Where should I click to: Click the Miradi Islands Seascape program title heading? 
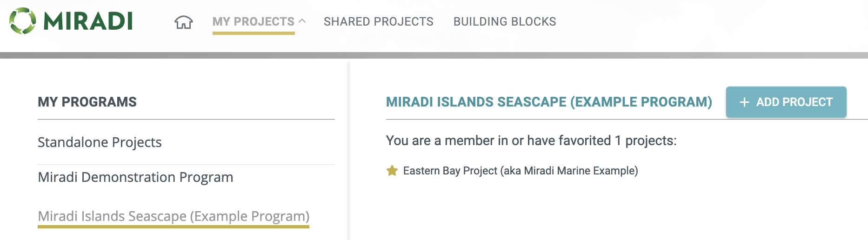[x=549, y=102]
